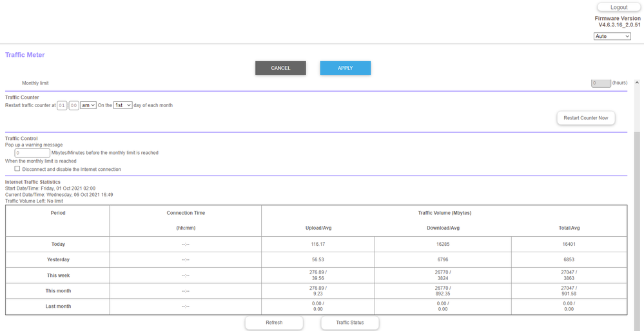Click the warning Mbytes/Minutes input field
Screen dimensions: 644x331
pos(32,153)
